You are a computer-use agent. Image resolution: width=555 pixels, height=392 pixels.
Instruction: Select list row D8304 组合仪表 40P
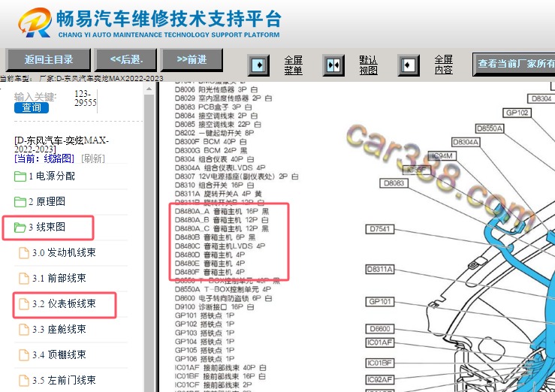215,159
